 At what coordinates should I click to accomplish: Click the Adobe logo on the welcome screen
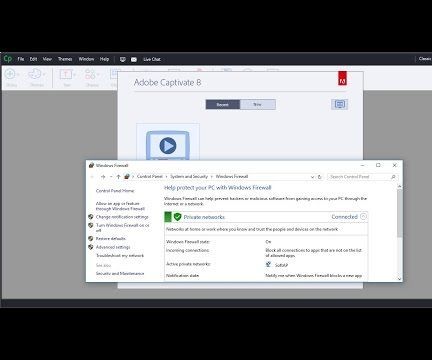[x=342, y=78]
